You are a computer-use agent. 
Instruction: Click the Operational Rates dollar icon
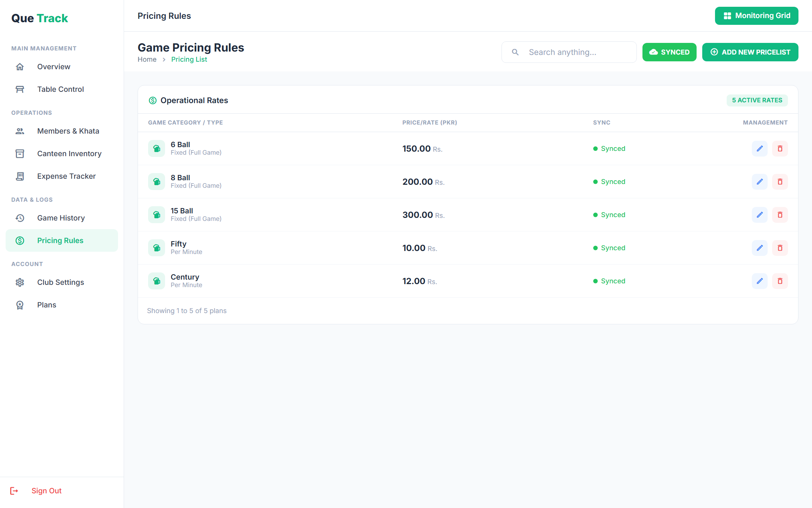coord(153,100)
